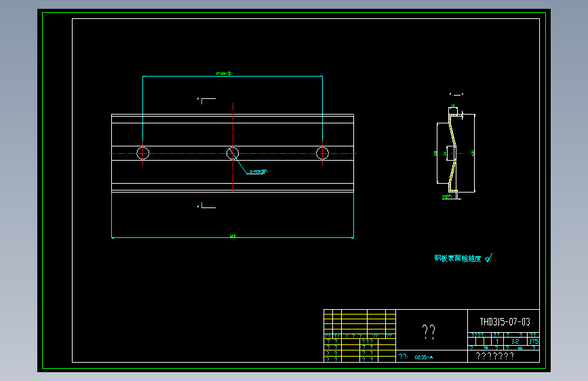Click the surface roughness checkmark symbol
Screen dimensions: 588x381
coord(488,258)
